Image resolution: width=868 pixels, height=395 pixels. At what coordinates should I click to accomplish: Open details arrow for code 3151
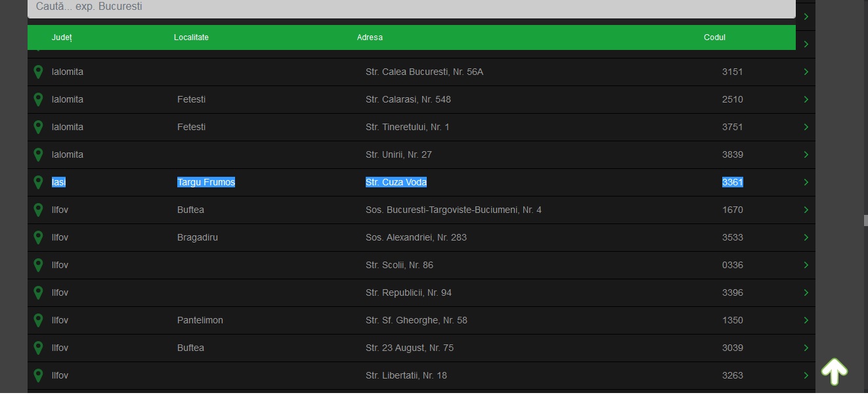(806, 72)
